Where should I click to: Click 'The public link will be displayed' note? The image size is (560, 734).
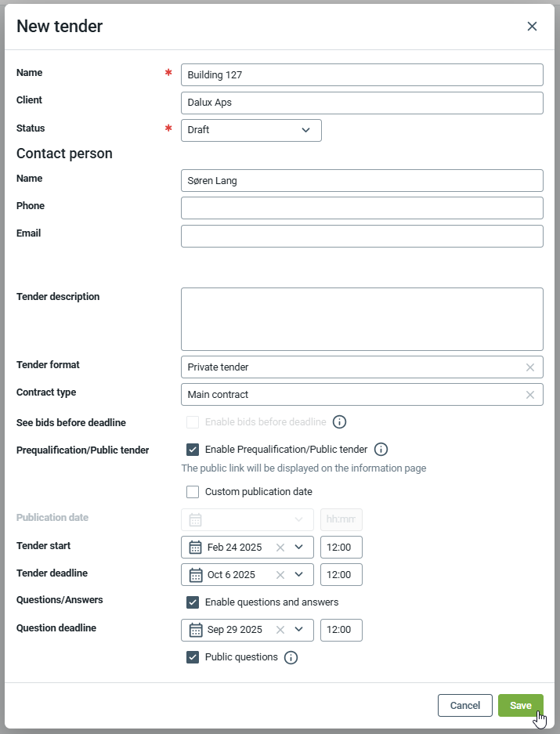click(x=304, y=468)
